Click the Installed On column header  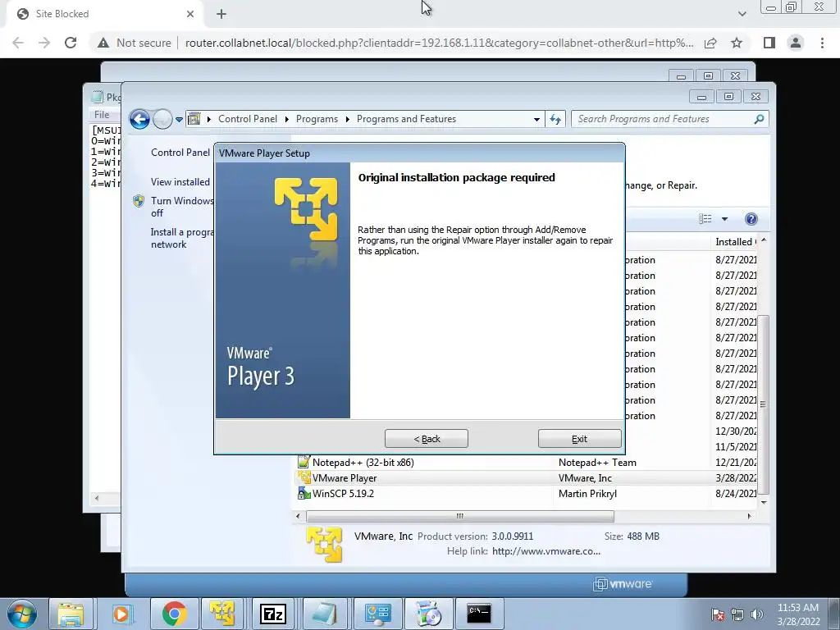[x=736, y=242]
